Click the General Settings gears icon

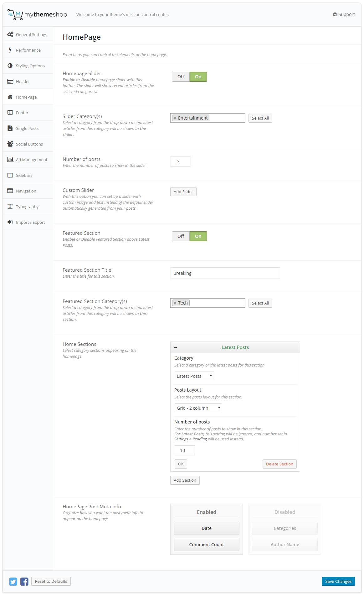coord(10,34)
